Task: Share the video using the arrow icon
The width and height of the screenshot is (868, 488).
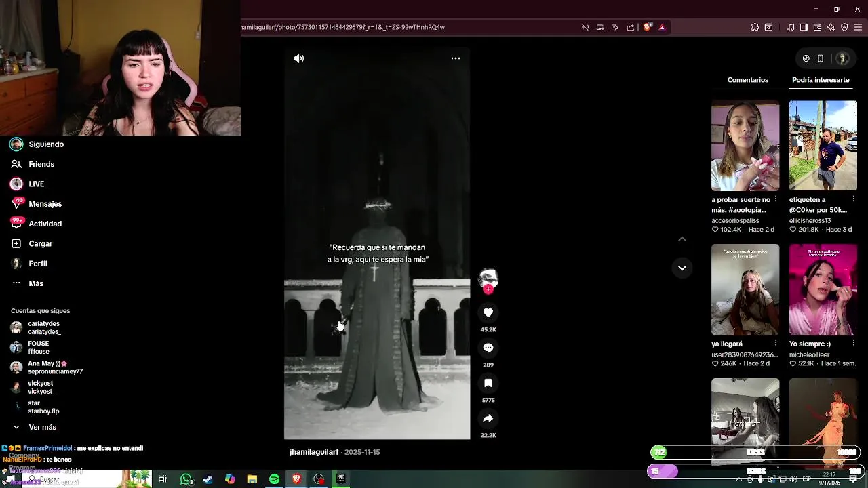Action: coord(488,418)
